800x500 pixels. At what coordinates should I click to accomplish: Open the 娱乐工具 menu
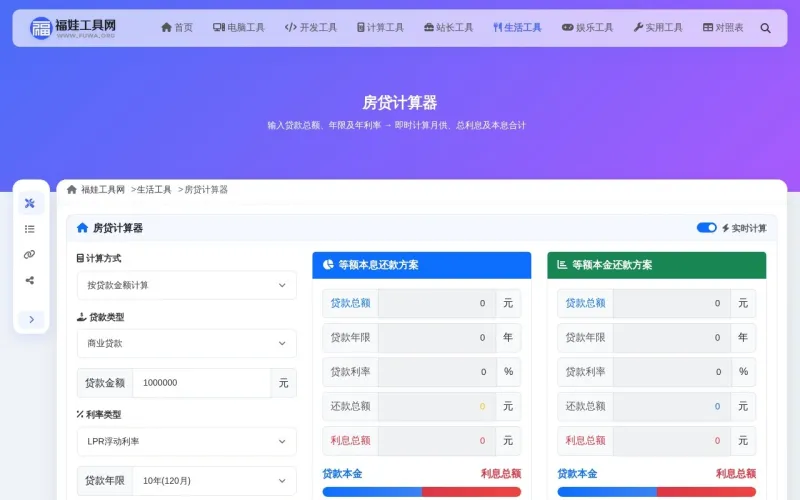click(x=587, y=28)
